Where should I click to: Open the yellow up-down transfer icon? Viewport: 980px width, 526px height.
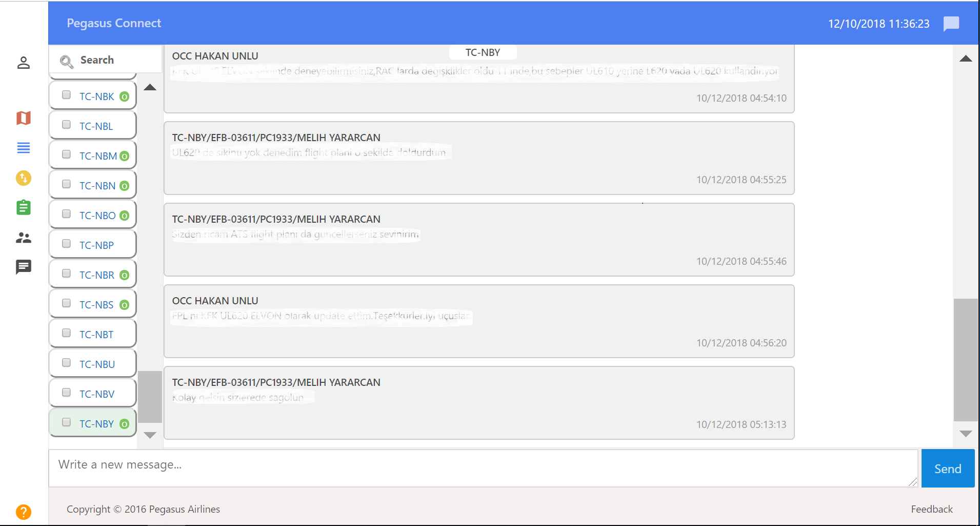coord(24,178)
